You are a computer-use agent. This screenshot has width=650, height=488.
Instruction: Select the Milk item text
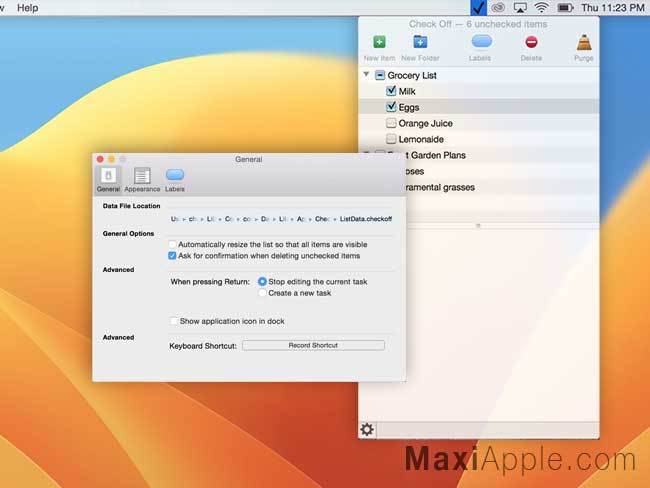407,91
